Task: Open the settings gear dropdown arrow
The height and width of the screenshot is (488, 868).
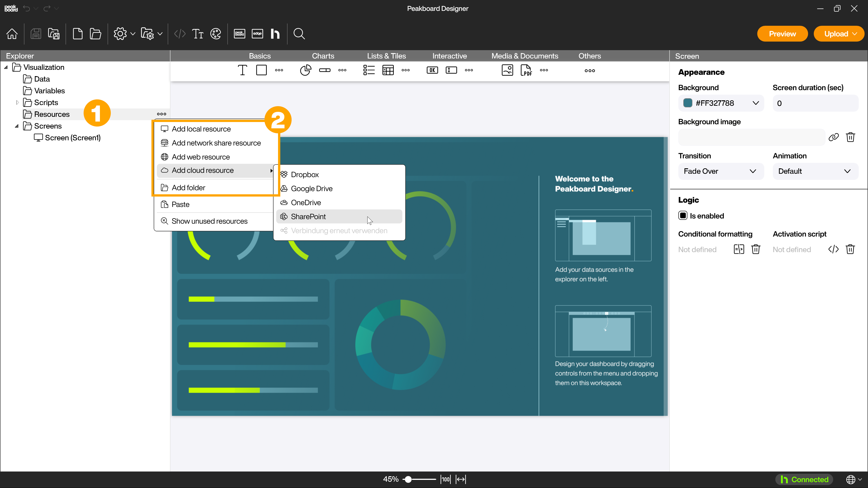Action: point(133,34)
